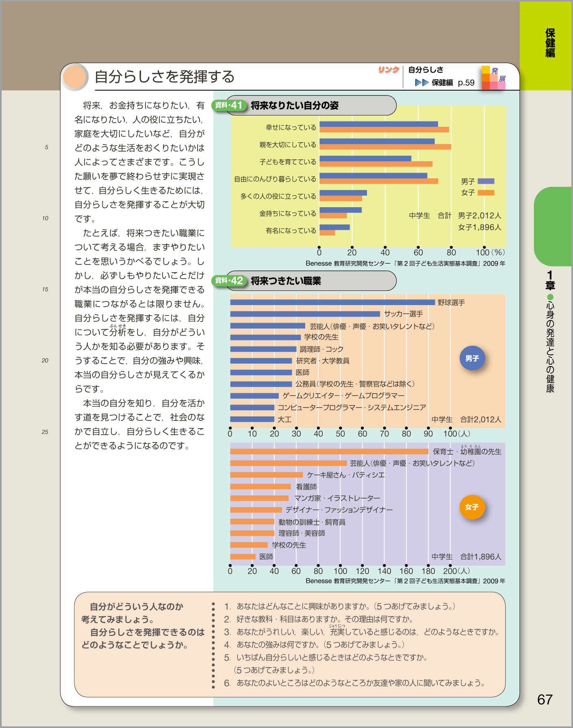Click the 発展 colored squares badge
Image resolution: width=573 pixels, height=728 pixels.
tap(494, 78)
